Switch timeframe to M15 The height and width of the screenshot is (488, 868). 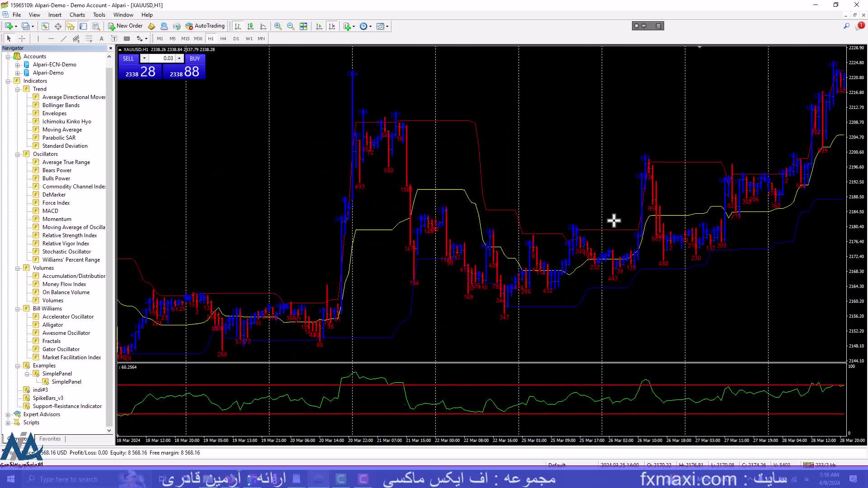click(x=185, y=38)
